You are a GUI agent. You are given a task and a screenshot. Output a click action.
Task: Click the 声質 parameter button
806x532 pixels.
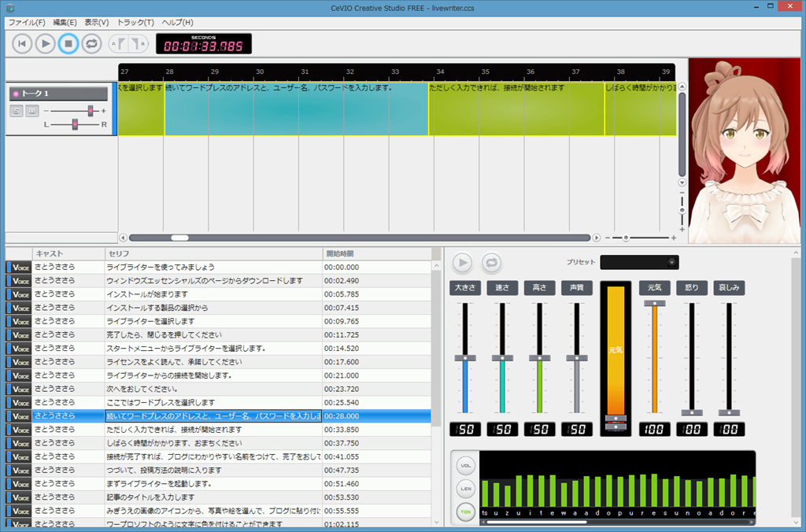point(577,288)
